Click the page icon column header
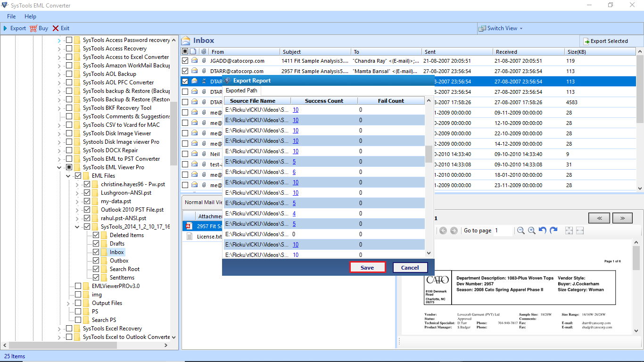Image resolution: width=644 pixels, height=362 pixels. tap(193, 51)
